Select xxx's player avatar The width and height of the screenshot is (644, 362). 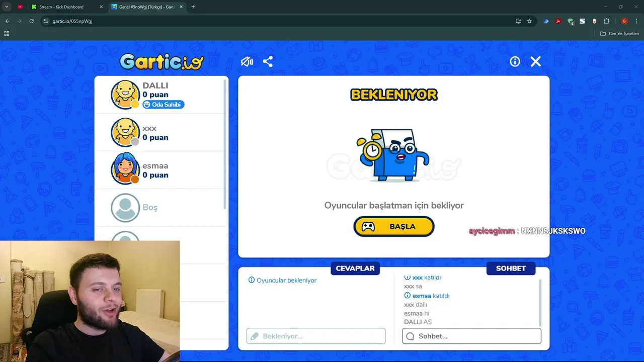pyautogui.click(x=125, y=132)
